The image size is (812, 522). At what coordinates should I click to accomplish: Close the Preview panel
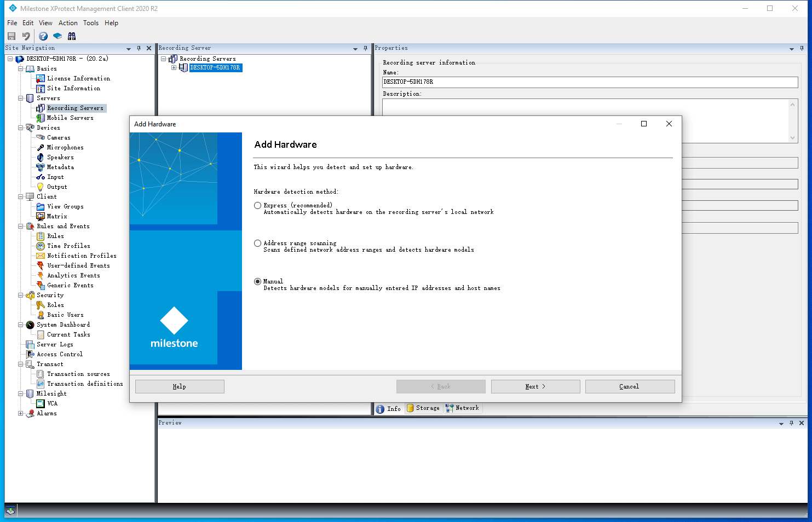point(802,423)
